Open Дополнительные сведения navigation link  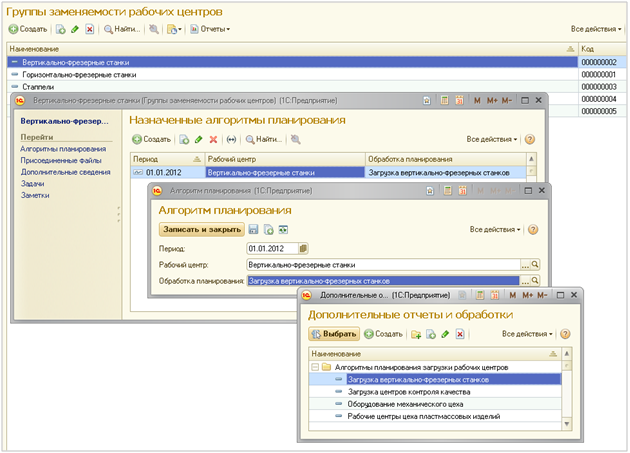[x=65, y=172]
